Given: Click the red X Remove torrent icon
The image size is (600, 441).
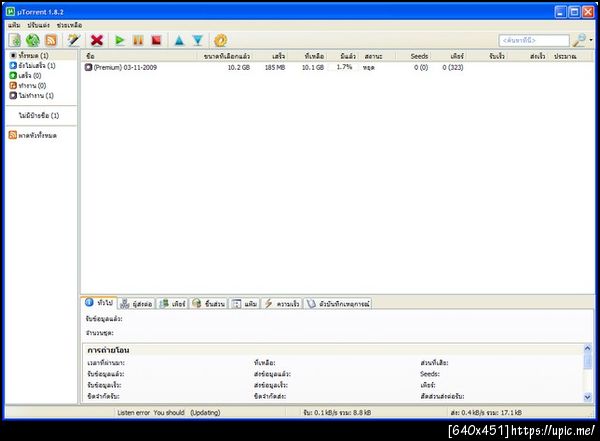Looking at the screenshot, I should point(97,40).
